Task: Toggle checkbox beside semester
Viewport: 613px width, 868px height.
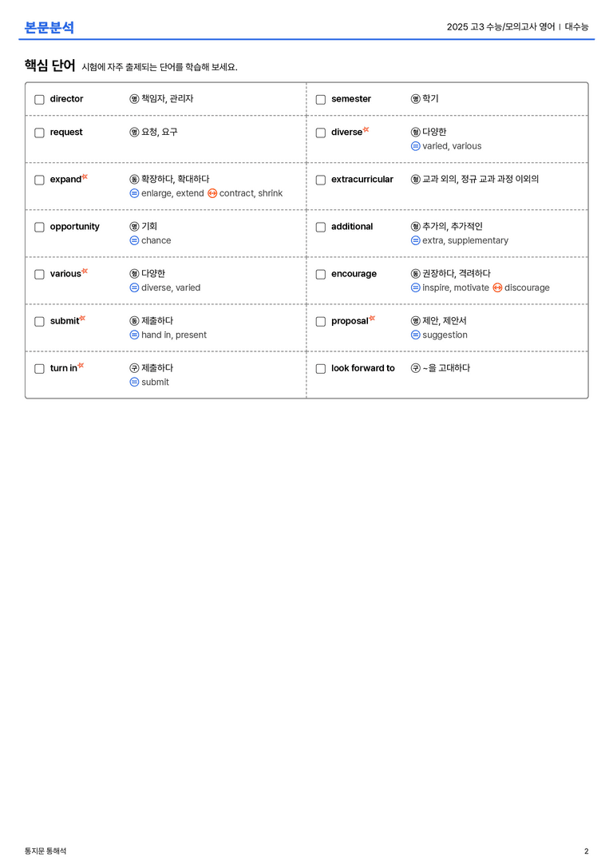Action: coord(320,100)
